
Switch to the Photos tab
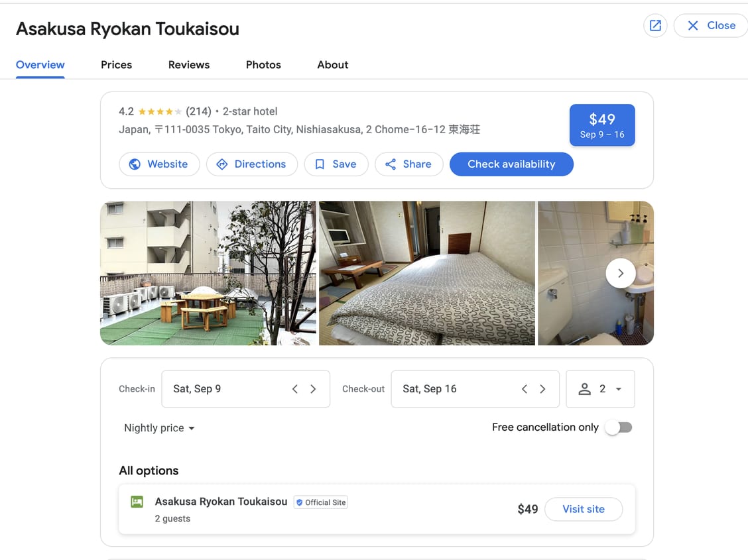[263, 65]
